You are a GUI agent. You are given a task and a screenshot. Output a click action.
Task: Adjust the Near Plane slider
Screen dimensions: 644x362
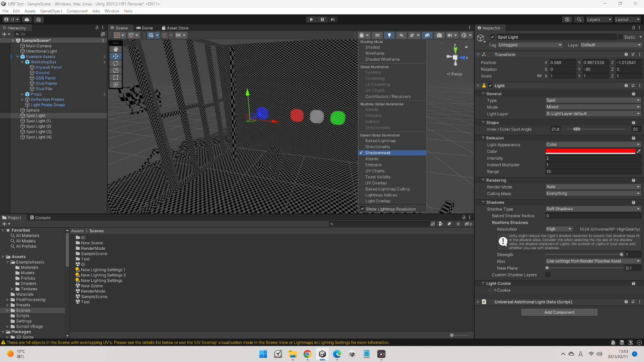[x=584, y=268]
